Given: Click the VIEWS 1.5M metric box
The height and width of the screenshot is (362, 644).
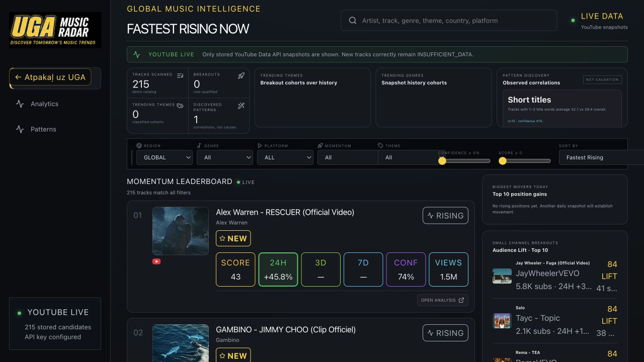Looking at the screenshot, I should point(449,269).
